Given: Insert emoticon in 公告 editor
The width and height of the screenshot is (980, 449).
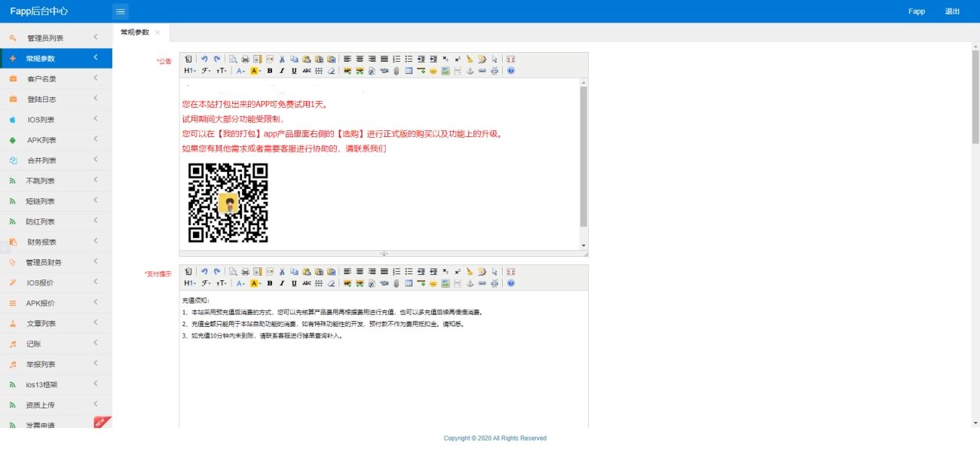Looking at the screenshot, I should [433, 71].
